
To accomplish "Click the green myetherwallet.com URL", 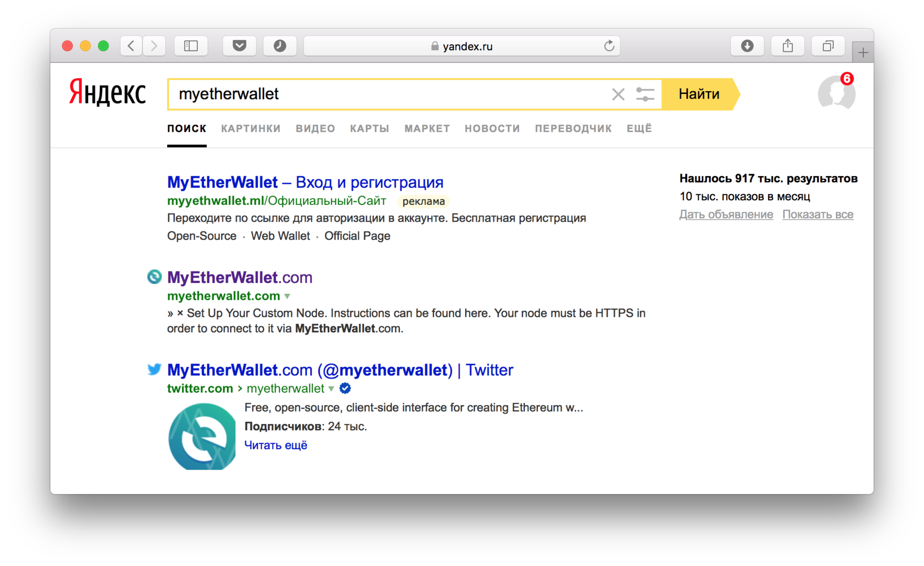I will (x=223, y=296).
